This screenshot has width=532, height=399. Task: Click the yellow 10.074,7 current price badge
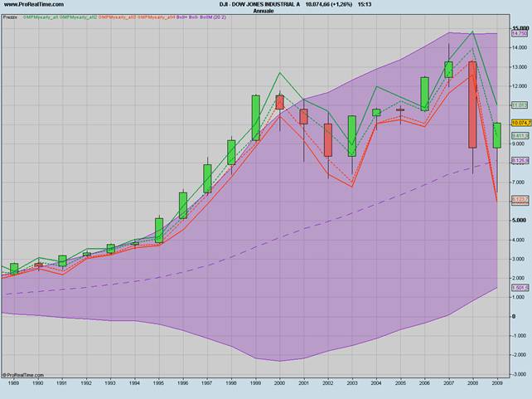click(520, 123)
